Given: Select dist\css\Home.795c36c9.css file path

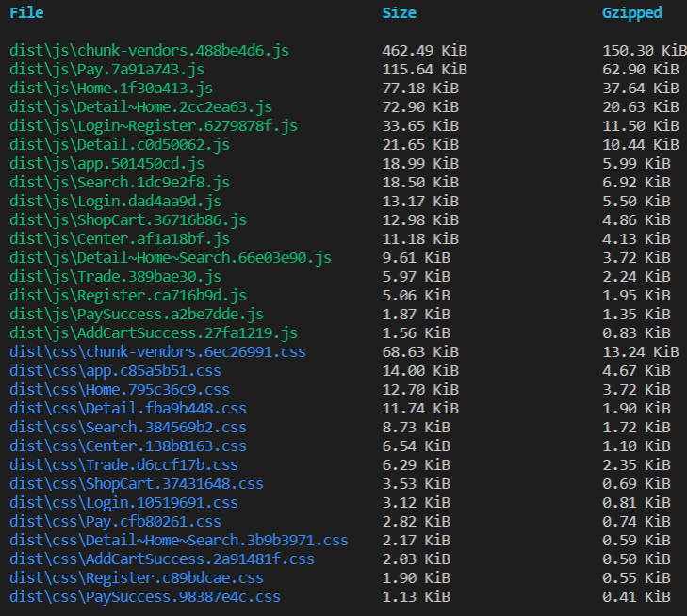Looking at the screenshot, I should (x=120, y=389).
